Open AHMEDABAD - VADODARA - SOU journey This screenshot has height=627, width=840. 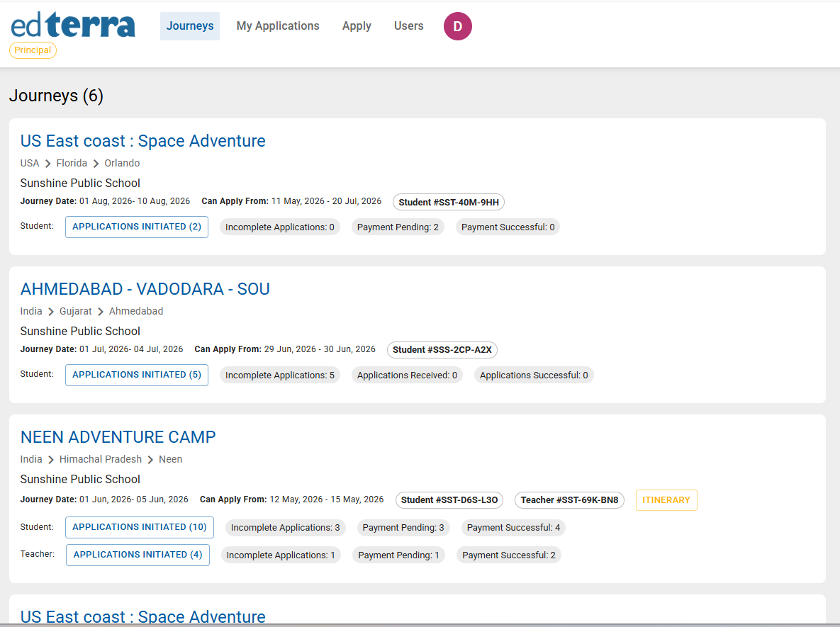(145, 289)
